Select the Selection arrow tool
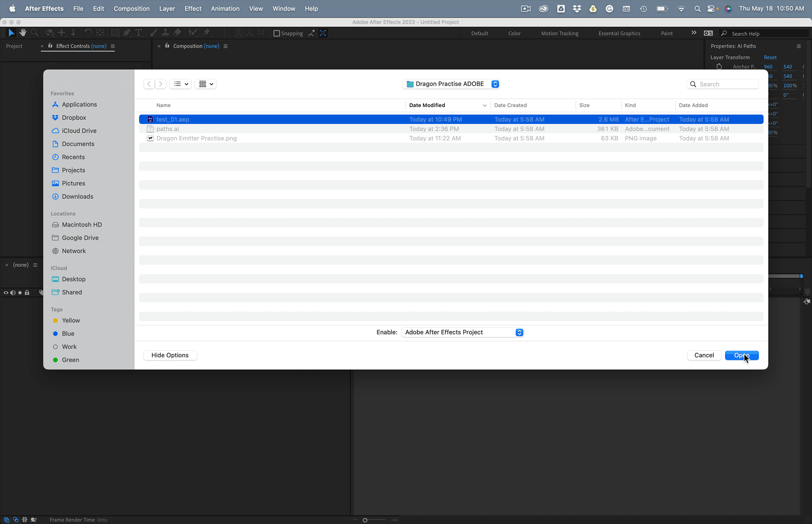812x524 pixels. click(11, 33)
